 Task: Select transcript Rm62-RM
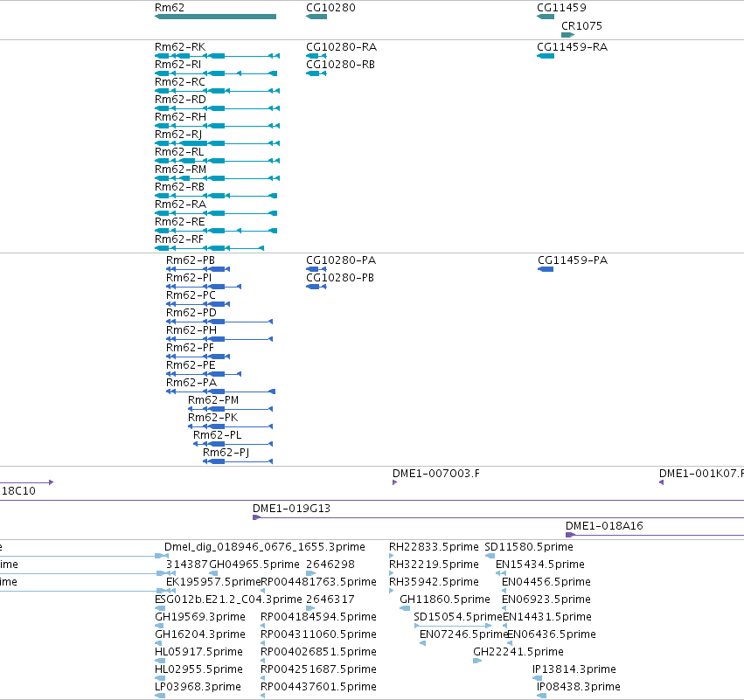218,178
